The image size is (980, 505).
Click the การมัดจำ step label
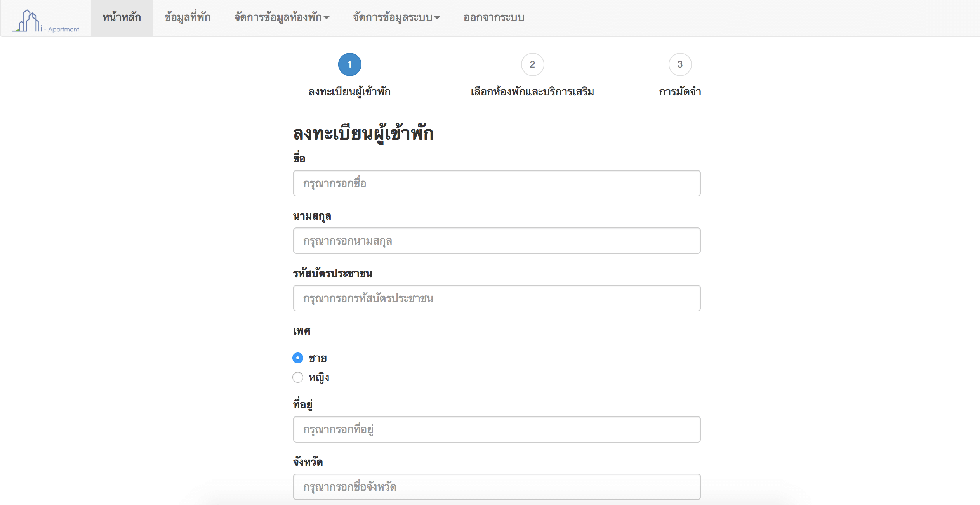(680, 92)
